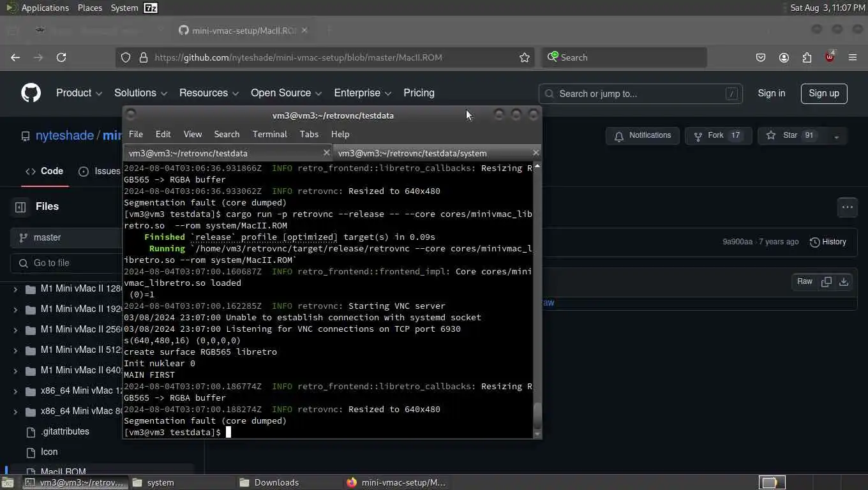The width and height of the screenshot is (868, 490).
Task: Open the terminal Edit menu
Action: 163,134
